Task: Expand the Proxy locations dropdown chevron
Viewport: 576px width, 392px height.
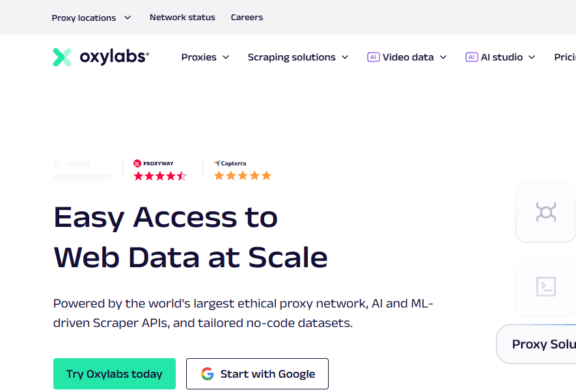Action: [x=128, y=18]
